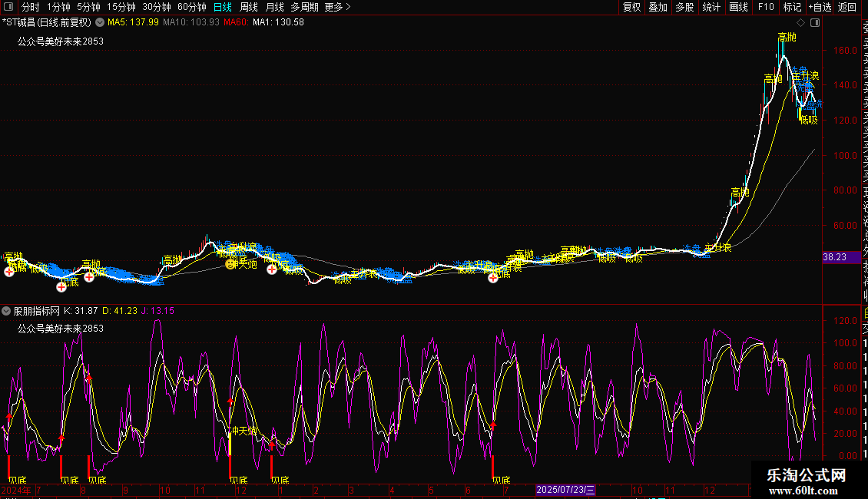
Task: Click the 叠加 overlay button
Action: click(658, 7)
